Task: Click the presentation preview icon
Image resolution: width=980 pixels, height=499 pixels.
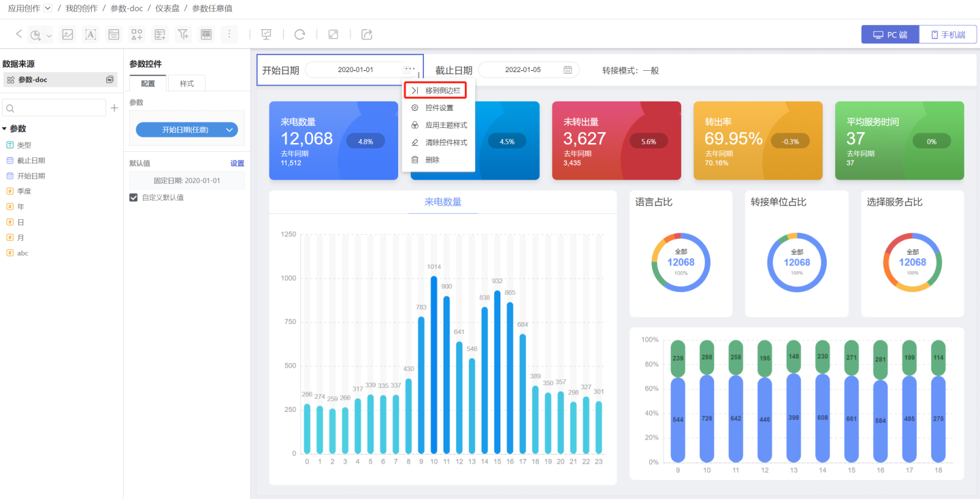Action: tap(266, 34)
